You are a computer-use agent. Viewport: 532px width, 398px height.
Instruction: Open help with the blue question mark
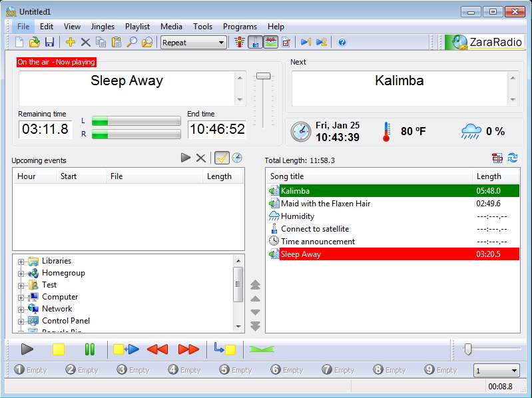point(342,43)
